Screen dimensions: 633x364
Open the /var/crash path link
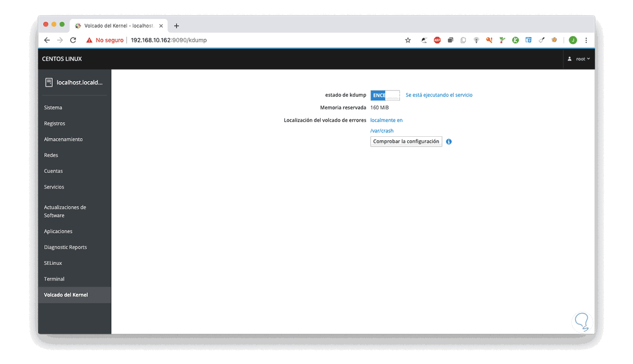tap(382, 131)
